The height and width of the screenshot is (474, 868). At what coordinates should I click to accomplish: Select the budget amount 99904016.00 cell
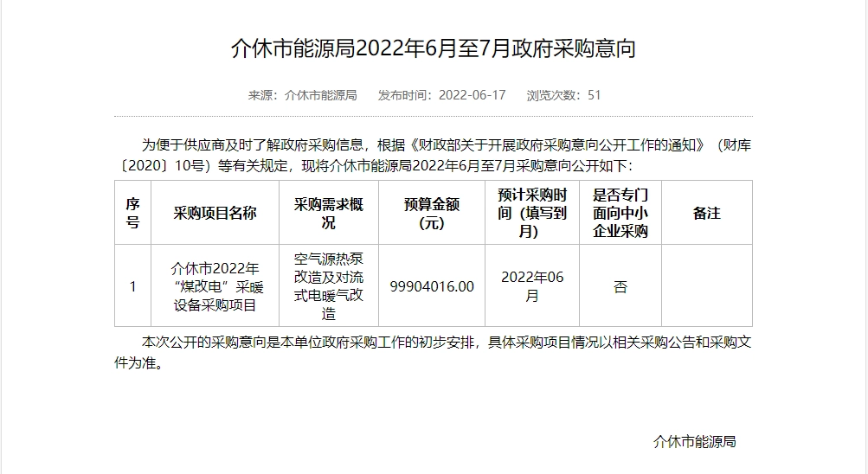click(431, 286)
